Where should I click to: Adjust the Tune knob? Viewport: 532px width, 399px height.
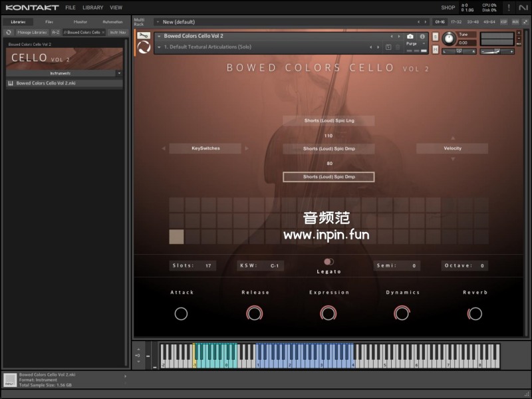(x=449, y=39)
